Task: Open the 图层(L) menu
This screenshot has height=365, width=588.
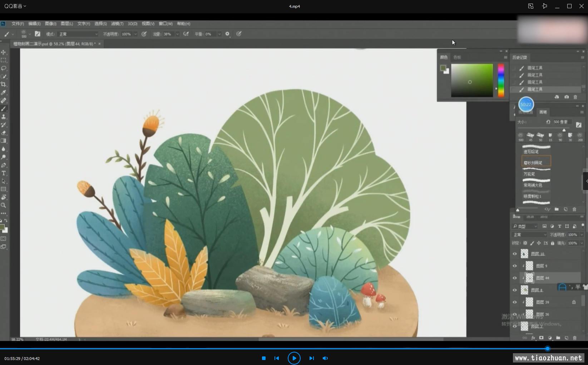Action: click(66, 24)
